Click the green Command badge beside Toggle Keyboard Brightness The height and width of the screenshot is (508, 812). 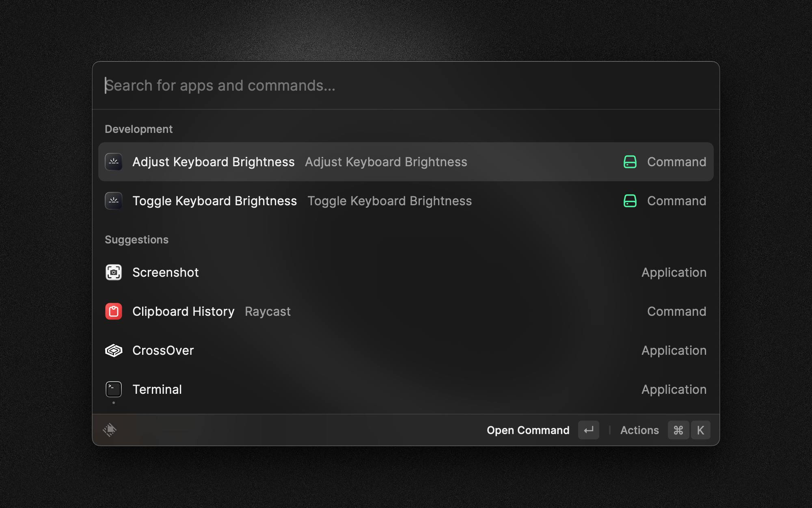[629, 200]
